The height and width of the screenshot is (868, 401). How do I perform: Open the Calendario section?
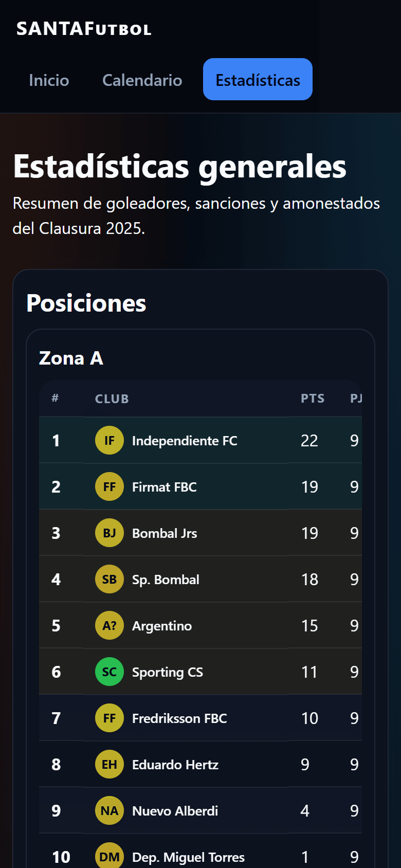click(x=142, y=80)
